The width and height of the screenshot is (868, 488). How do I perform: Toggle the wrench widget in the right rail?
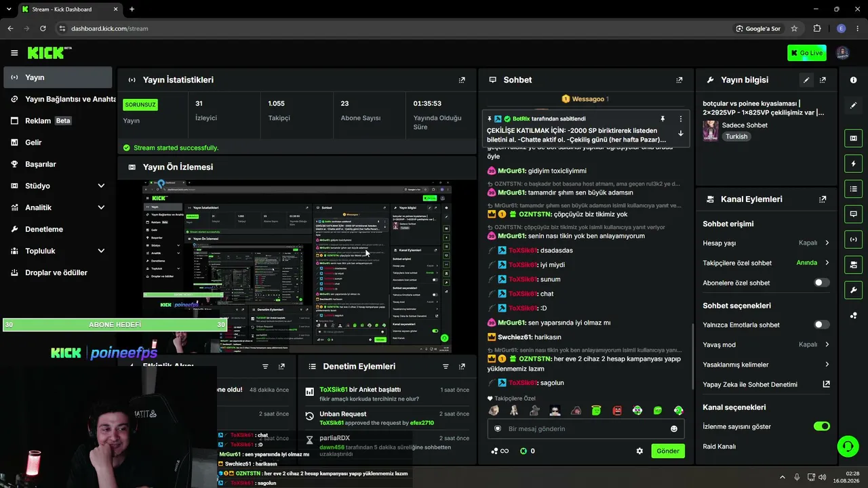point(853,290)
